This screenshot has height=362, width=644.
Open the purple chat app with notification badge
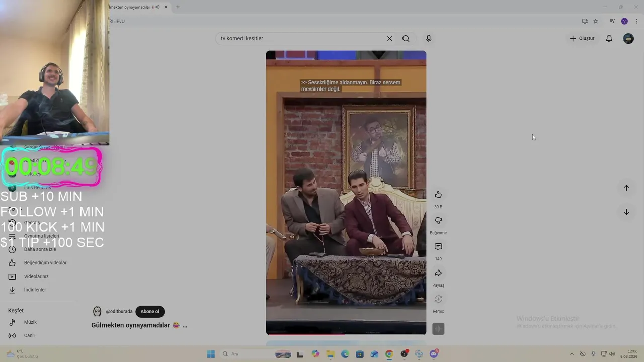click(x=434, y=354)
